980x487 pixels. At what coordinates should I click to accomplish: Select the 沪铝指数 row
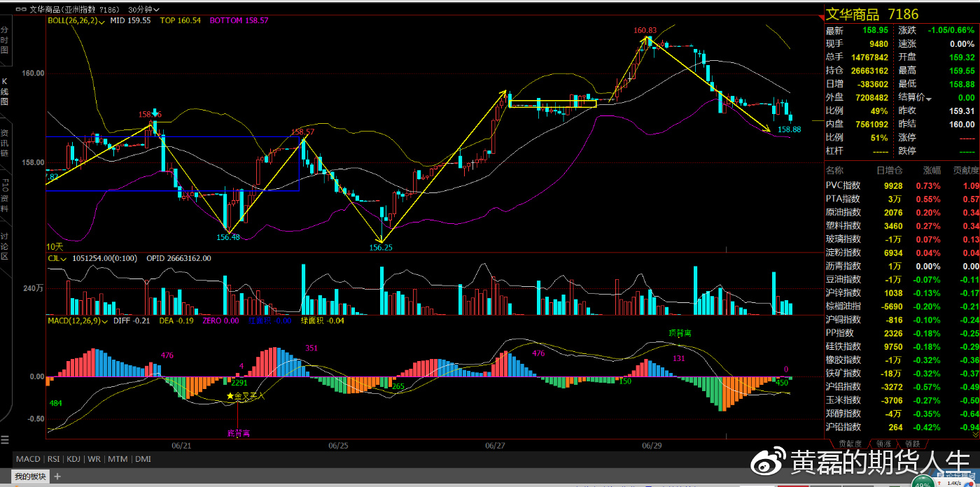coord(902,387)
